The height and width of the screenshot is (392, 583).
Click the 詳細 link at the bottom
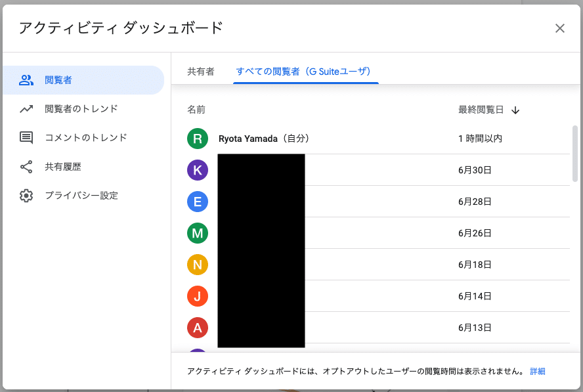538,372
